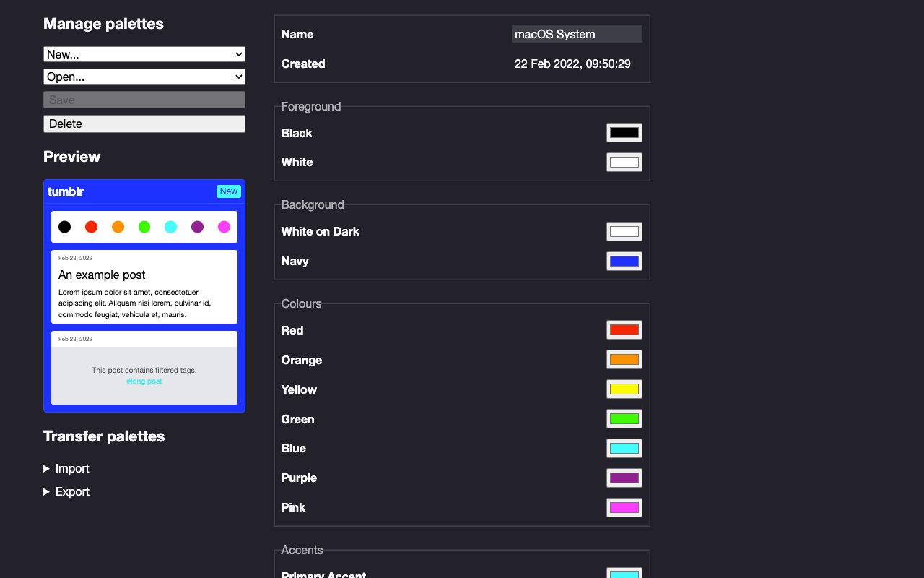The height and width of the screenshot is (578, 924).
Task: Click the Background group label
Action: [x=313, y=204]
